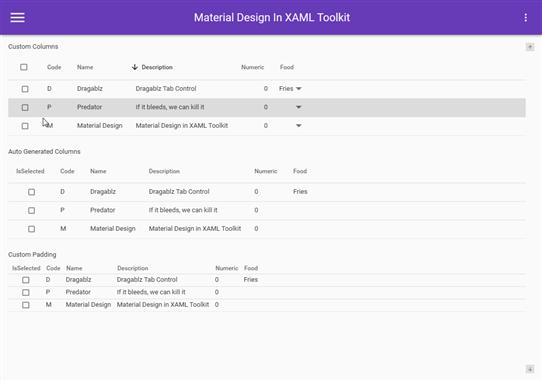Click the Food header in Custom Columns
The width and height of the screenshot is (542, 381).
coord(287,67)
